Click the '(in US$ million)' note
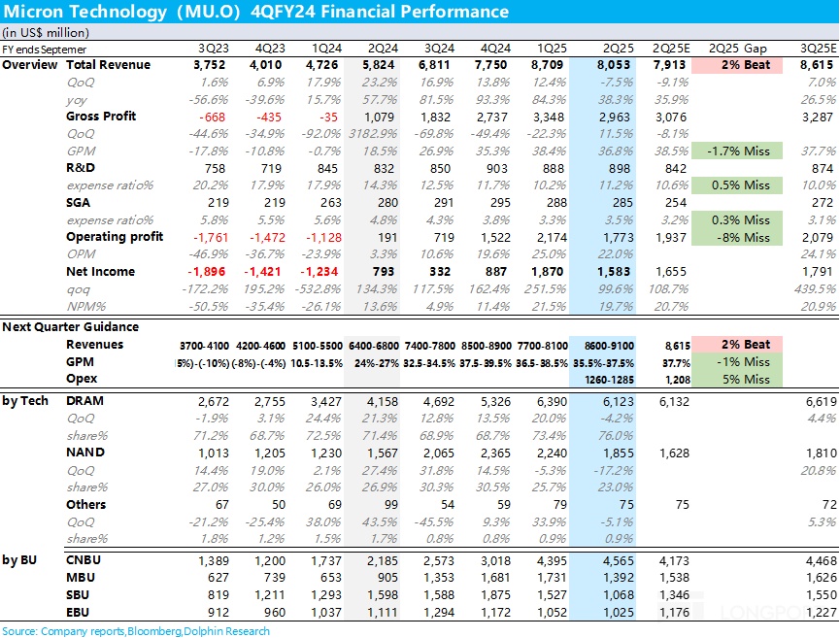Screen dimensions: 840x638 [x=46, y=33]
